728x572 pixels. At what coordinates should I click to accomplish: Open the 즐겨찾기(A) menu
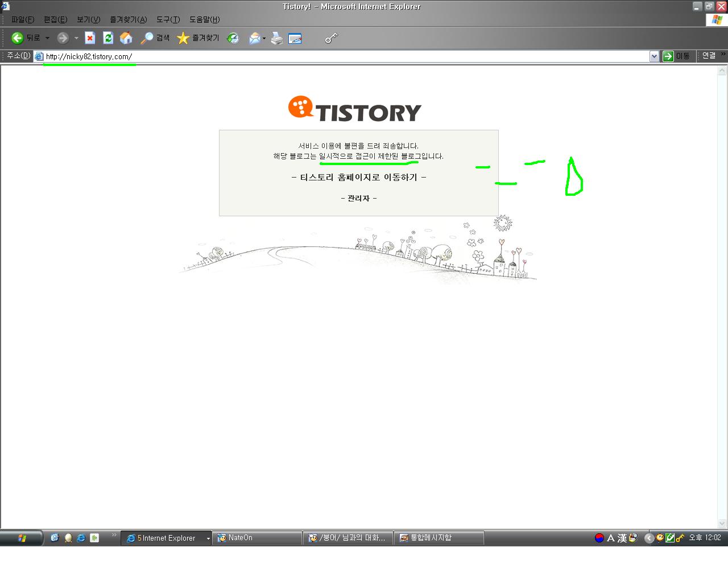click(x=128, y=19)
